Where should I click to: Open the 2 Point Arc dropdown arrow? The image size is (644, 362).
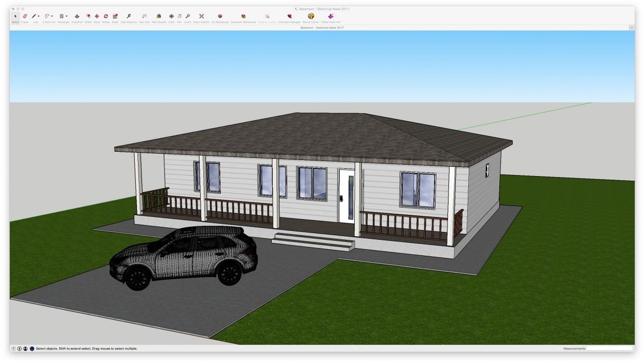(52, 17)
